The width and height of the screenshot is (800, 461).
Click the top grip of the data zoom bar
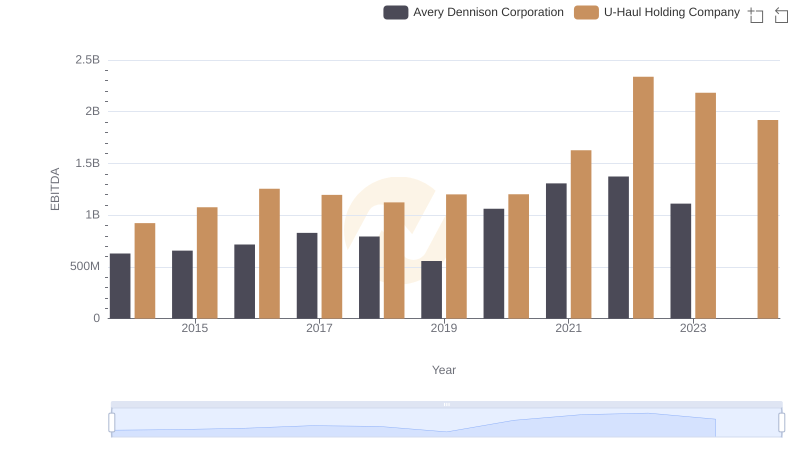(x=446, y=404)
